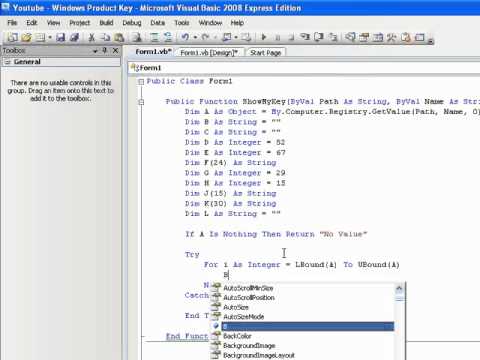The image size is (480, 360).
Task: Click the IntelliSense list scroll-up arrow
Action: [x=399, y=288]
